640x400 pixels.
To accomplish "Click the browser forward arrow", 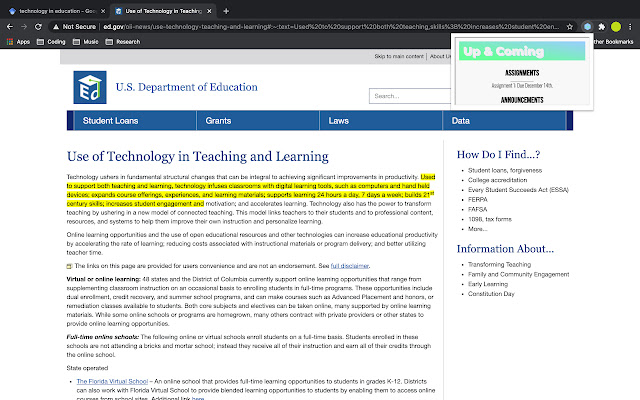I will [x=24, y=27].
